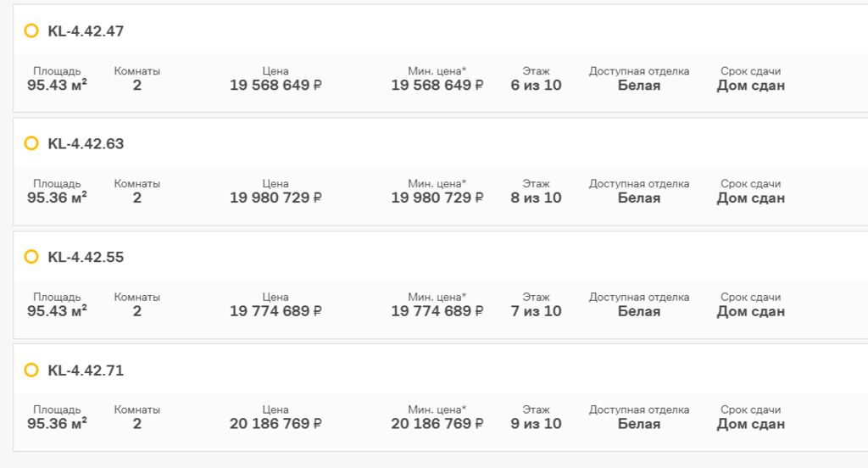Open the KL-4.42.55 apartment listing title
The image size is (868, 468).
86,257
